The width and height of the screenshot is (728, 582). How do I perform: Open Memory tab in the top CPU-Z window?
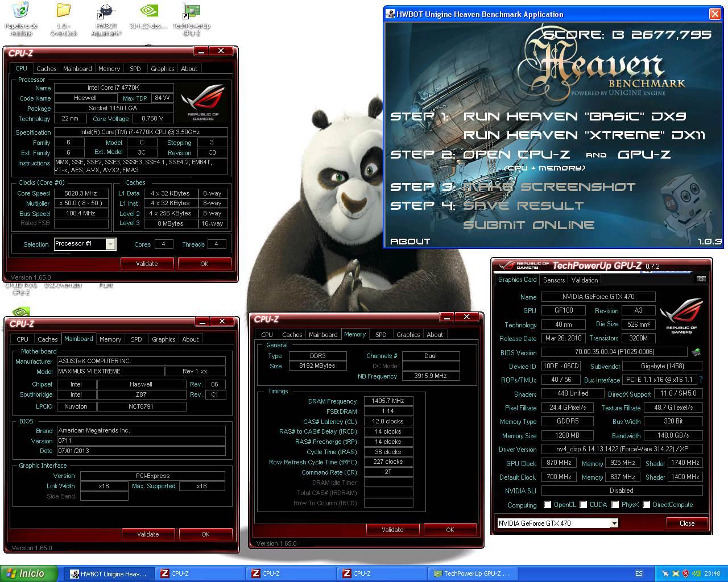[109, 69]
